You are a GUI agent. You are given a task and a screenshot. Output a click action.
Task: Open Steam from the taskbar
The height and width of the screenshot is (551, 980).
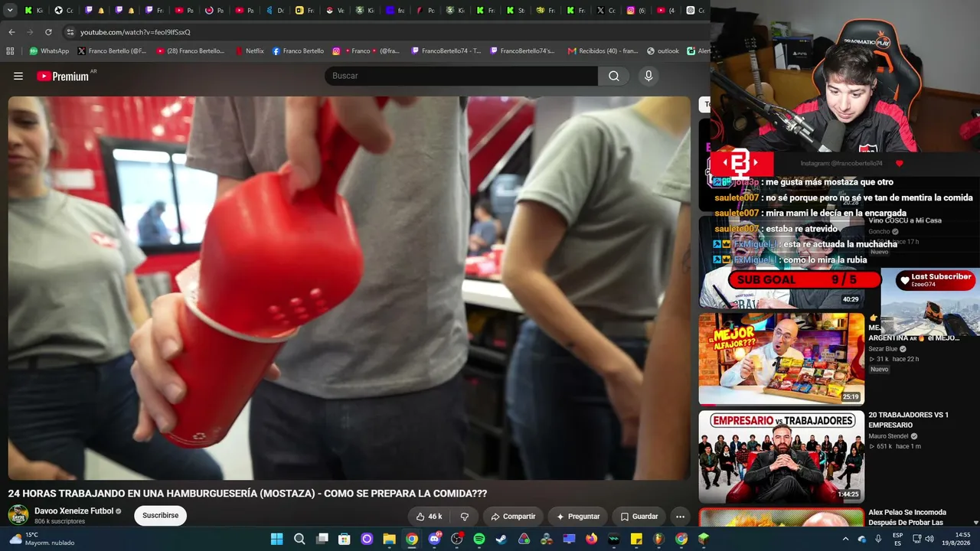pyautogui.click(x=501, y=539)
